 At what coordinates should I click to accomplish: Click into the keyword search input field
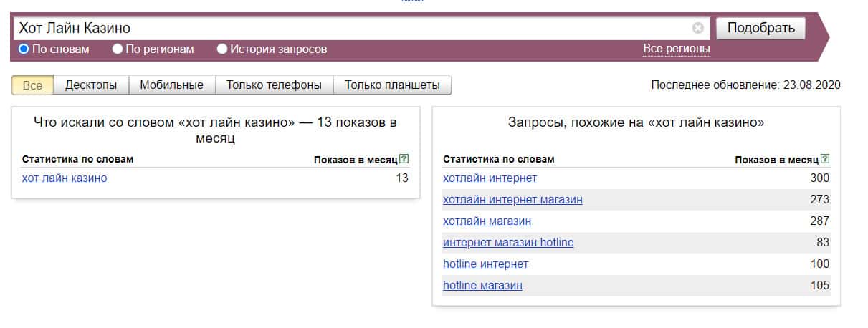click(x=351, y=29)
